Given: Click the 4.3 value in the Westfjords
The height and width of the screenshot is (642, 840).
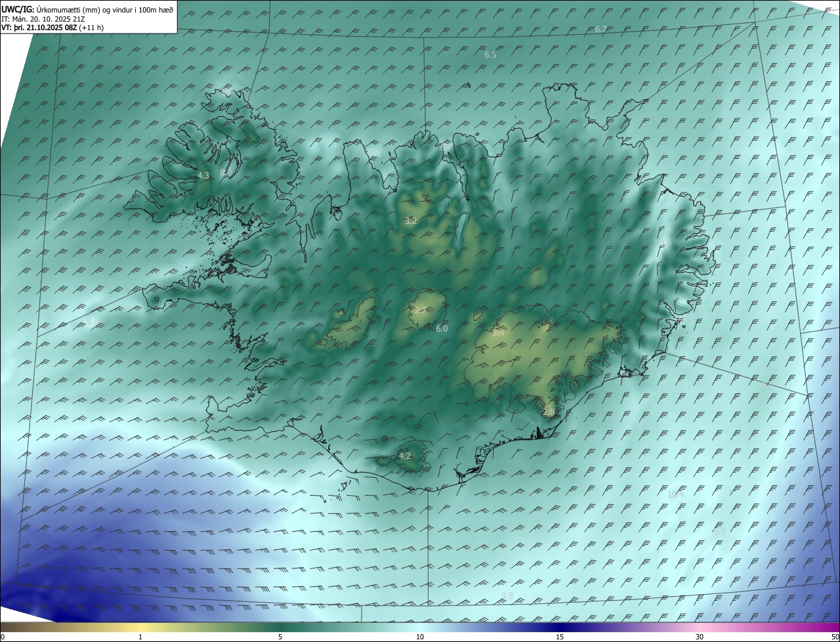Looking at the screenshot, I should coord(203,176).
